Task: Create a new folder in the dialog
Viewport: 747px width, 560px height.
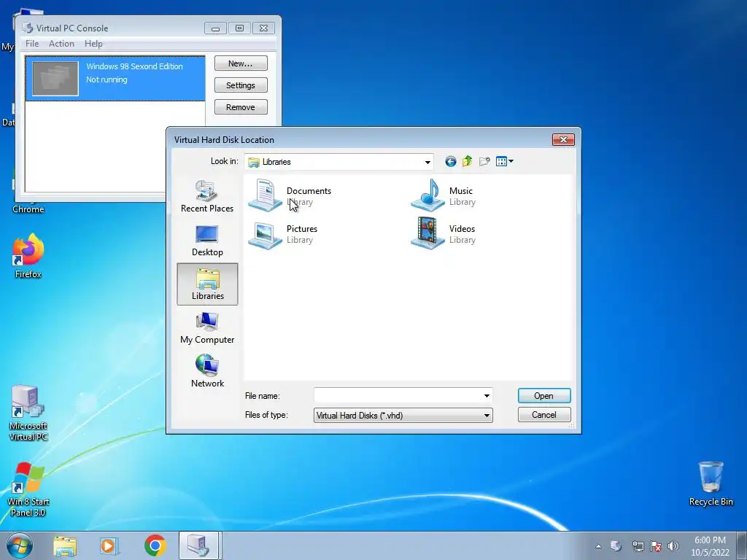Action: (x=484, y=161)
